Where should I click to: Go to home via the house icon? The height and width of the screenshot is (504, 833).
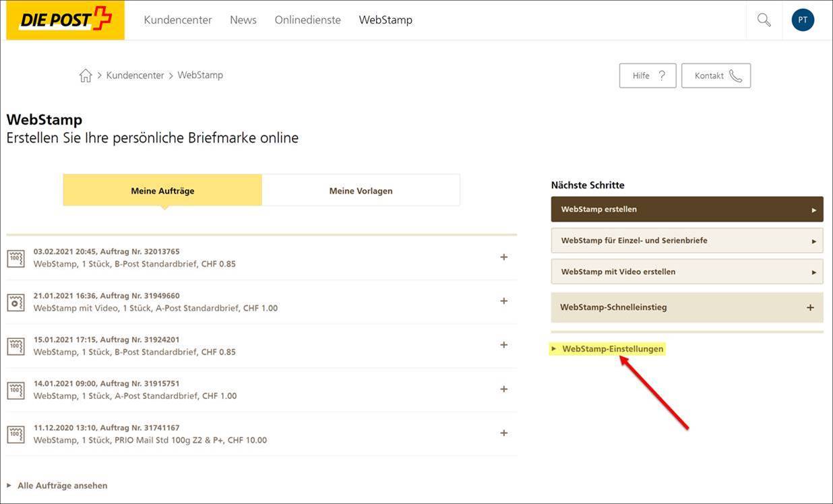pos(86,75)
